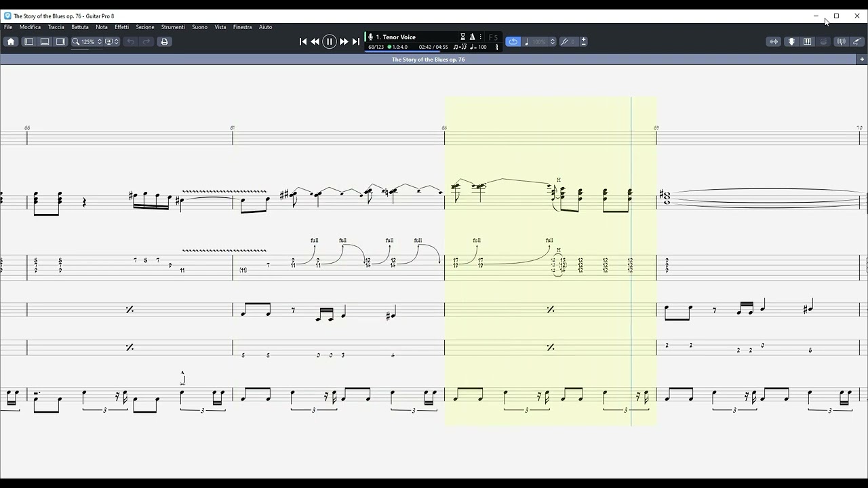
Task: Jump to the last bar
Action: (355, 41)
